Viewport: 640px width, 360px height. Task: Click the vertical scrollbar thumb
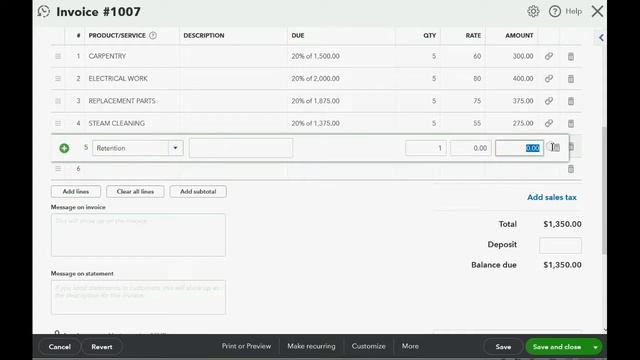(604, 191)
